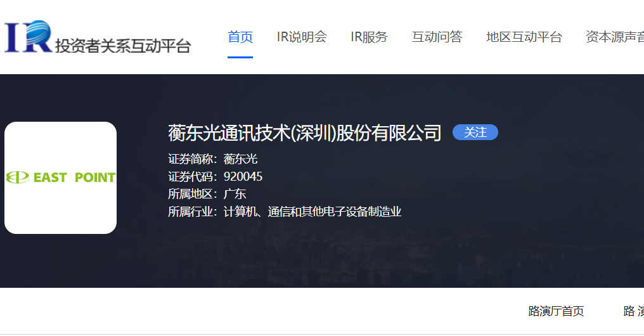644x336 pixels.
Task: Open the 首页 tab
Action: tap(240, 37)
